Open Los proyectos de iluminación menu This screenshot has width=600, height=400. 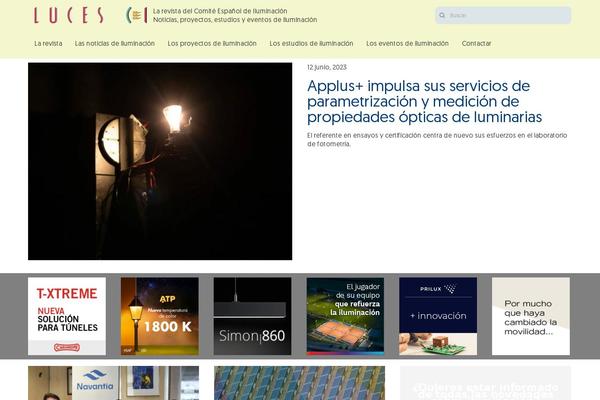click(212, 44)
